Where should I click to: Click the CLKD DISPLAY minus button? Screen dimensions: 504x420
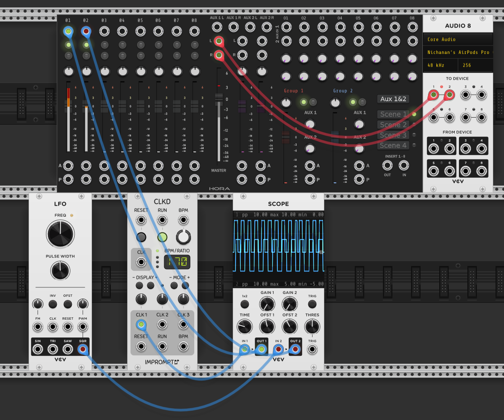(139, 285)
